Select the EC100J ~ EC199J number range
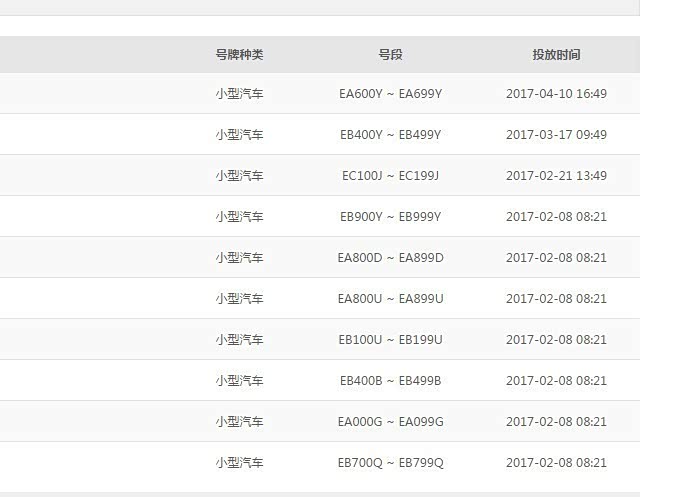 coord(390,176)
